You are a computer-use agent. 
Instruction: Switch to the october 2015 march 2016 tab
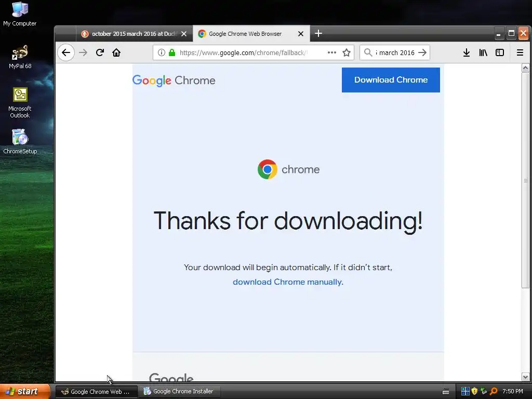click(x=135, y=34)
